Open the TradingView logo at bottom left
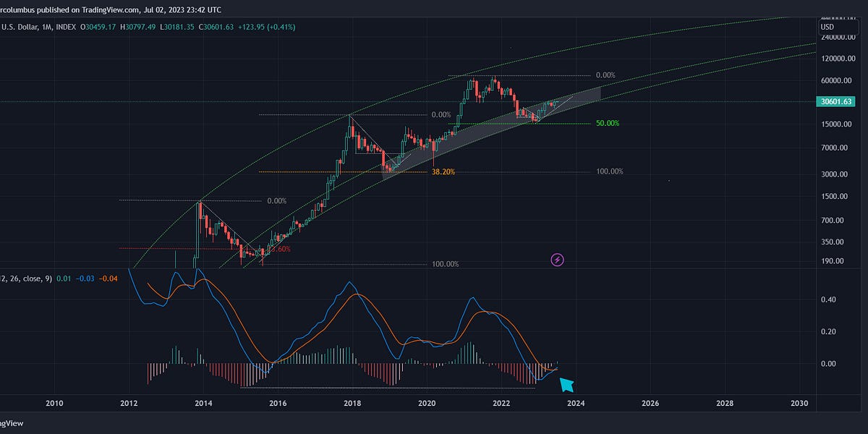 (x=13, y=423)
